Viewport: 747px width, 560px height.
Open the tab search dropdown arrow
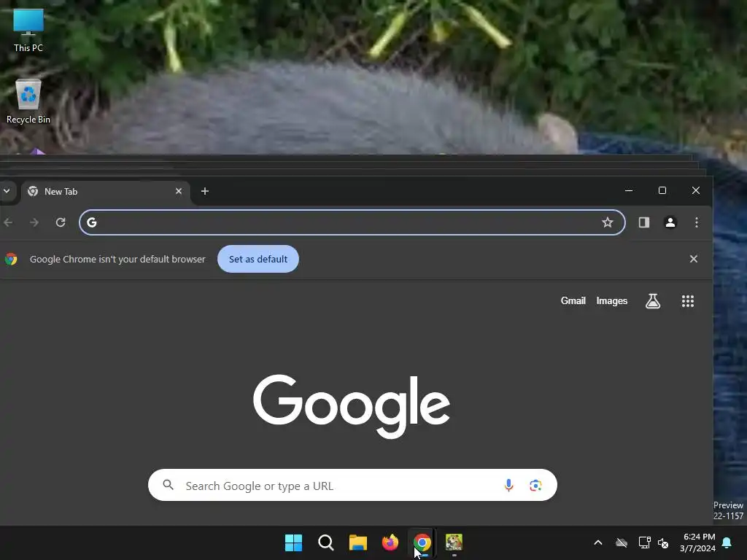pos(7,191)
